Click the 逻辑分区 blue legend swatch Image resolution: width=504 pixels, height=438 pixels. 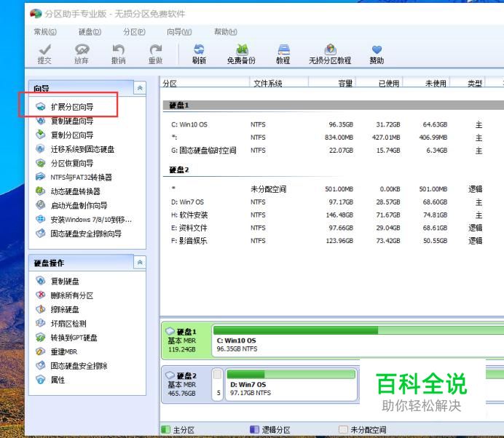pos(254,429)
